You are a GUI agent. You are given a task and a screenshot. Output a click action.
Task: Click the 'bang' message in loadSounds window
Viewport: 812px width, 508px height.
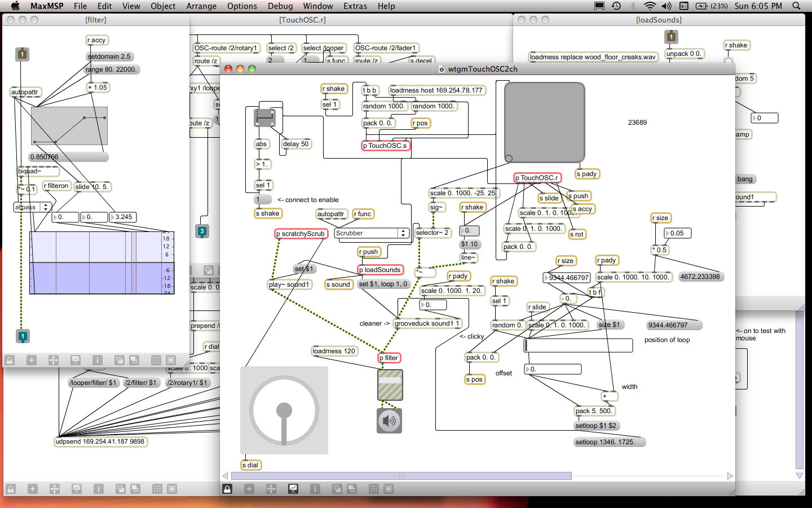pos(745,179)
